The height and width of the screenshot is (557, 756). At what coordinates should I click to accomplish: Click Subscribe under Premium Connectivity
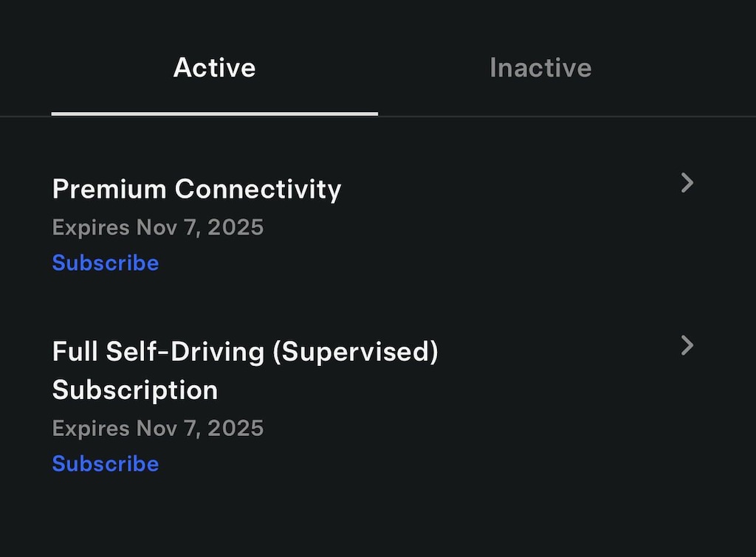(106, 263)
